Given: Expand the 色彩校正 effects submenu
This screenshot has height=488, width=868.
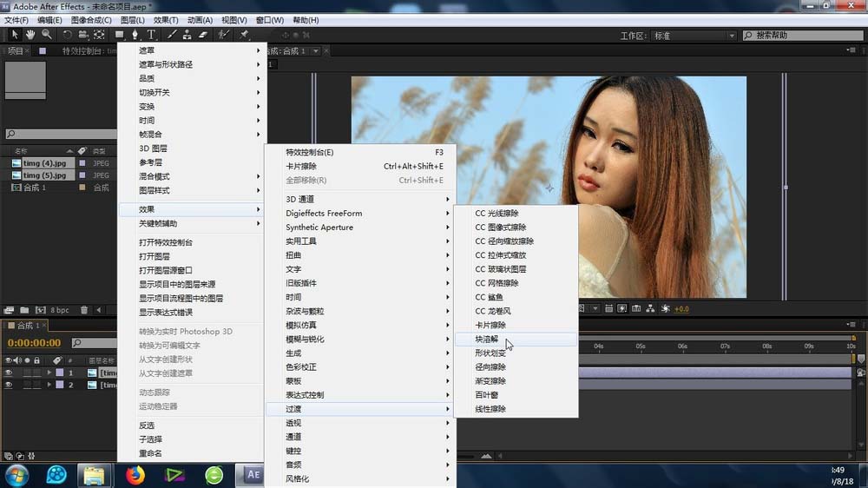Looking at the screenshot, I should click(x=360, y=366).
